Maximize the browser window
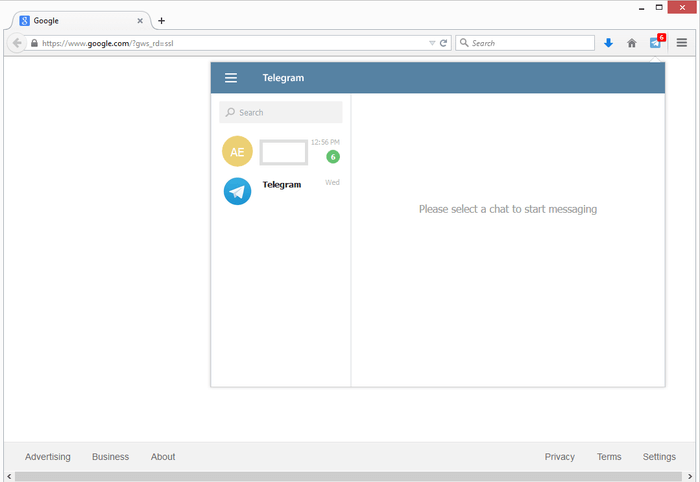 click(x=659, y=8)
